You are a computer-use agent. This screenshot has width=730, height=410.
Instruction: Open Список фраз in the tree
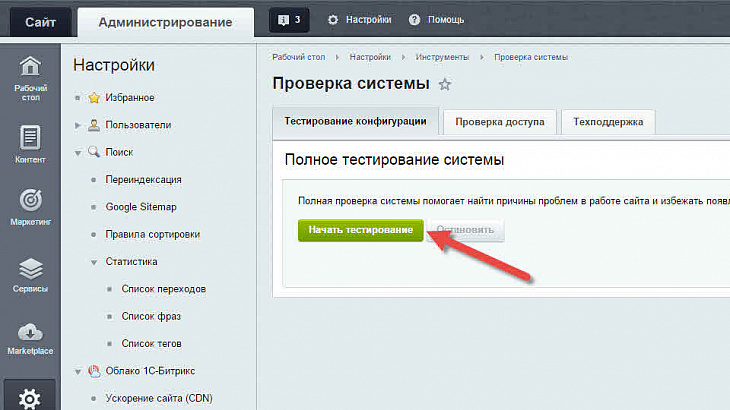click(x=151, y=316)
